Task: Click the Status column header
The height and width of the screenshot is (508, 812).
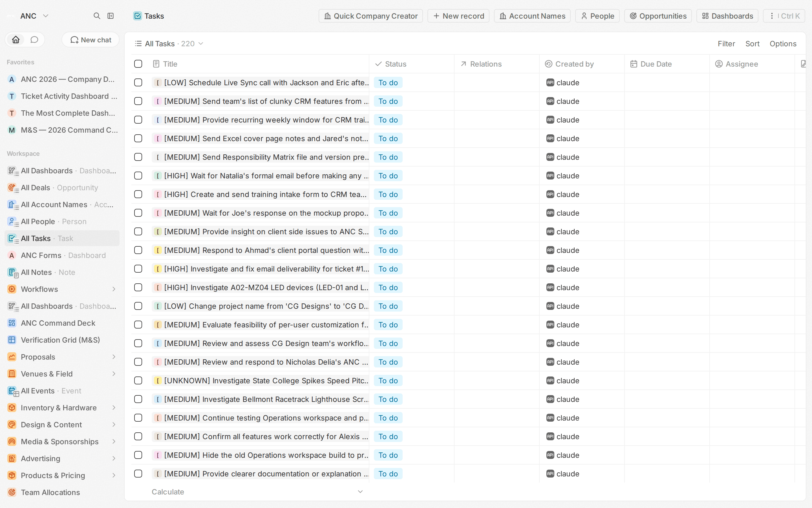Action: [411, 64]
